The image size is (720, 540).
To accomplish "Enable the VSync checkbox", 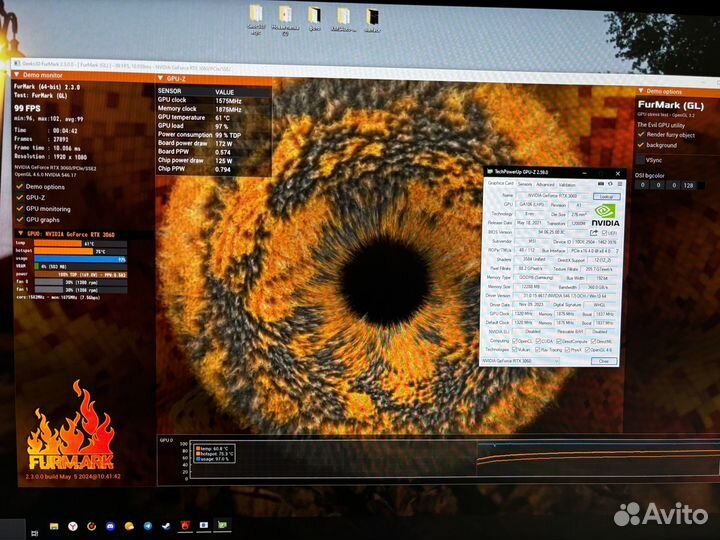I will tap(640, 160).
